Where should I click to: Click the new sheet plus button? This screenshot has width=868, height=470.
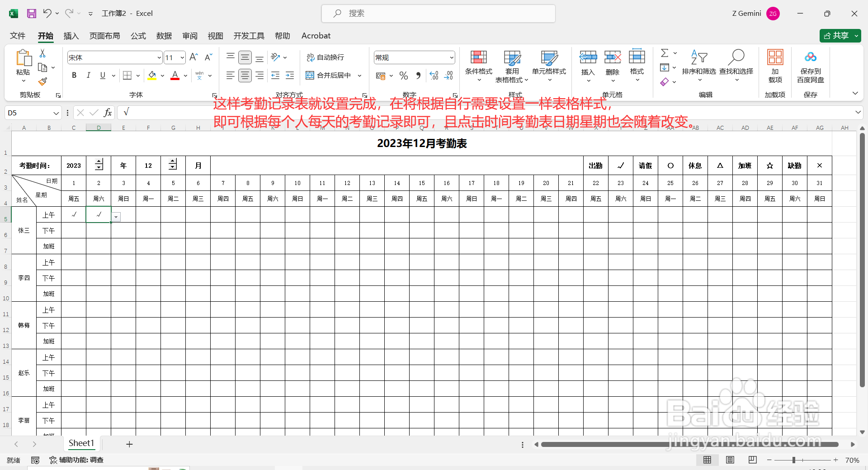click(129, 444)
